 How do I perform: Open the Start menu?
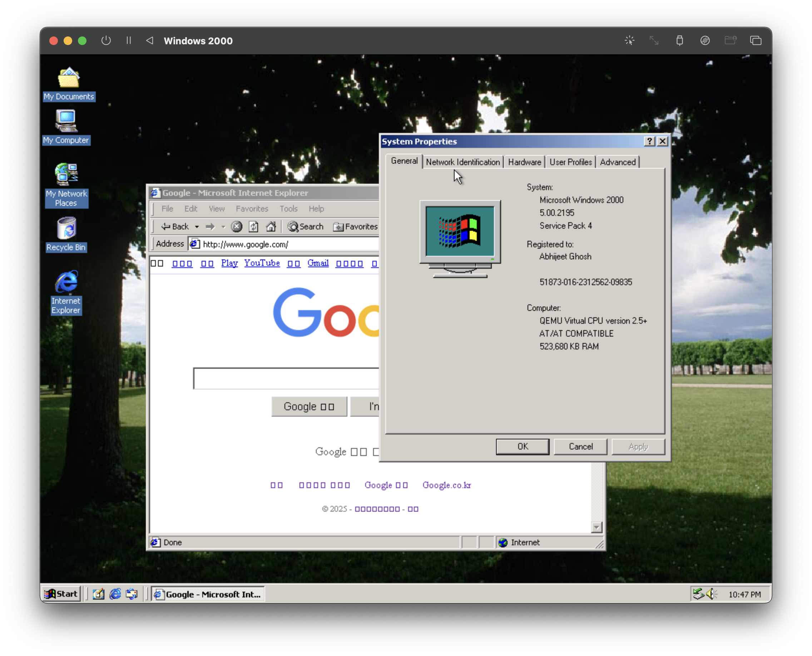61,594
